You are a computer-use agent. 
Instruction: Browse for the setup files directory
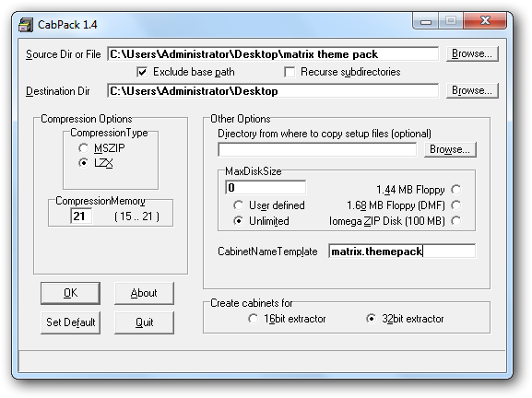point(450,149)
